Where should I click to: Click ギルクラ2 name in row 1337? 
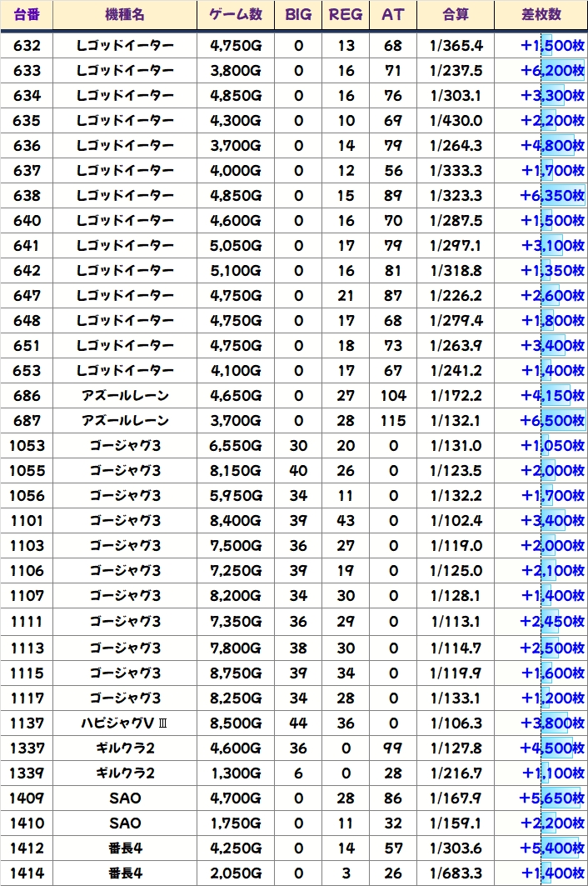point(125,748)
